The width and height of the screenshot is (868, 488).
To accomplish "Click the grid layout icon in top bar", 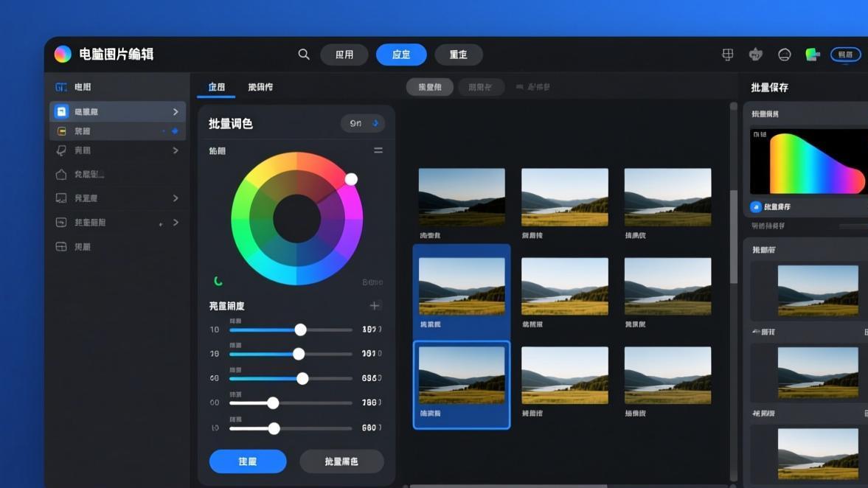I will coord(727,55).
